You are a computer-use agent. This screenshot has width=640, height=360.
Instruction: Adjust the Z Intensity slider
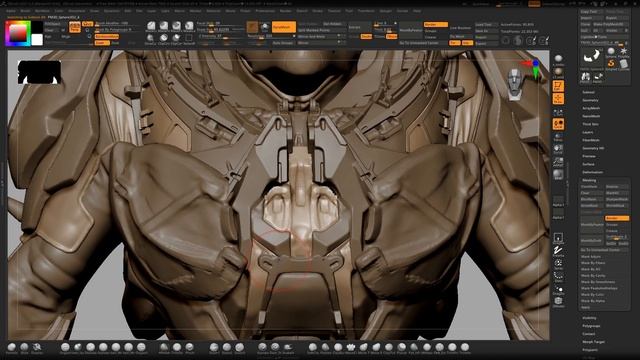point(221,36)
